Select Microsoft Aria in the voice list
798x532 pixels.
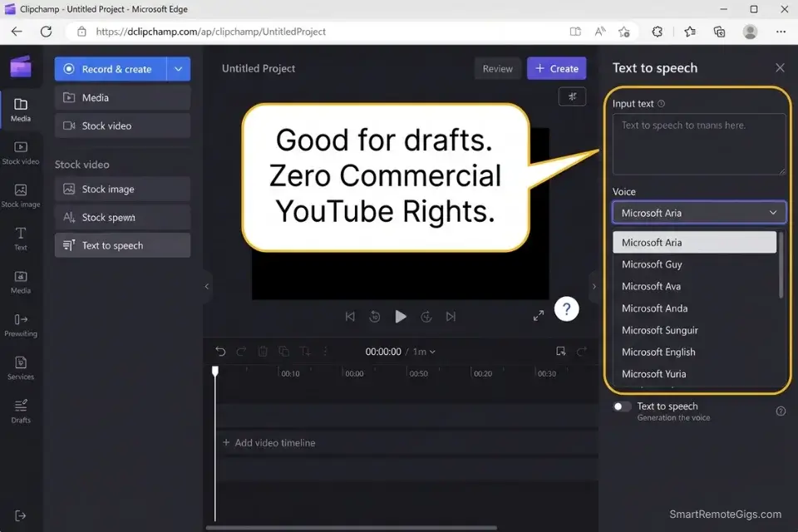(x=694, y=243)
